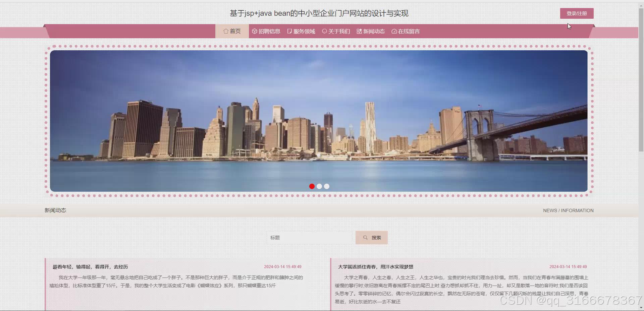
Task: Select the home icon beside 首页
Action: click(x=226, y=31)
